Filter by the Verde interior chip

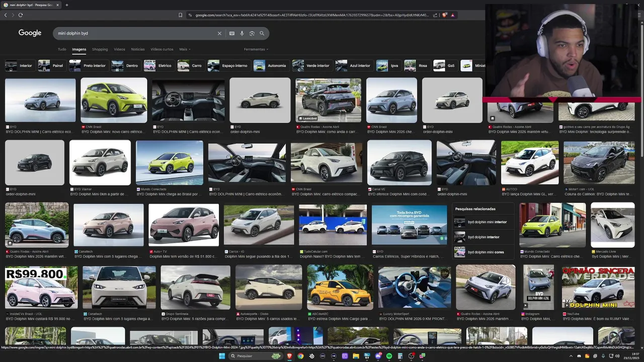(x=311, y=65)
